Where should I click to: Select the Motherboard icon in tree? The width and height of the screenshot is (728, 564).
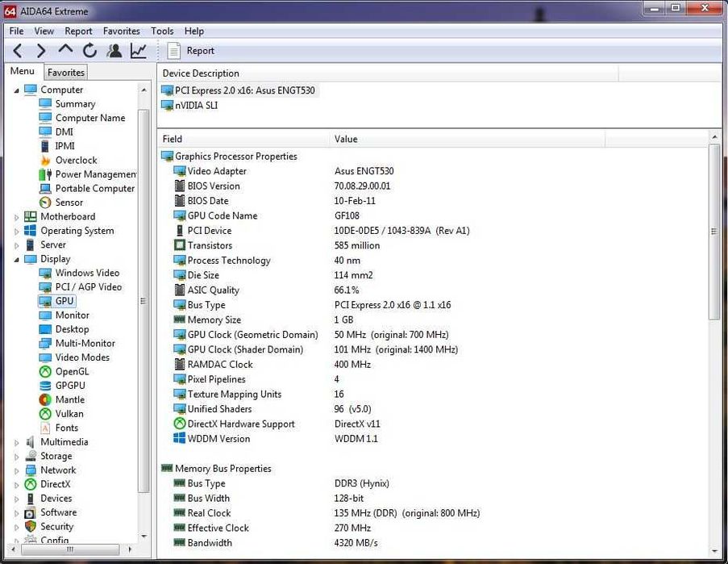coord(31,216)
